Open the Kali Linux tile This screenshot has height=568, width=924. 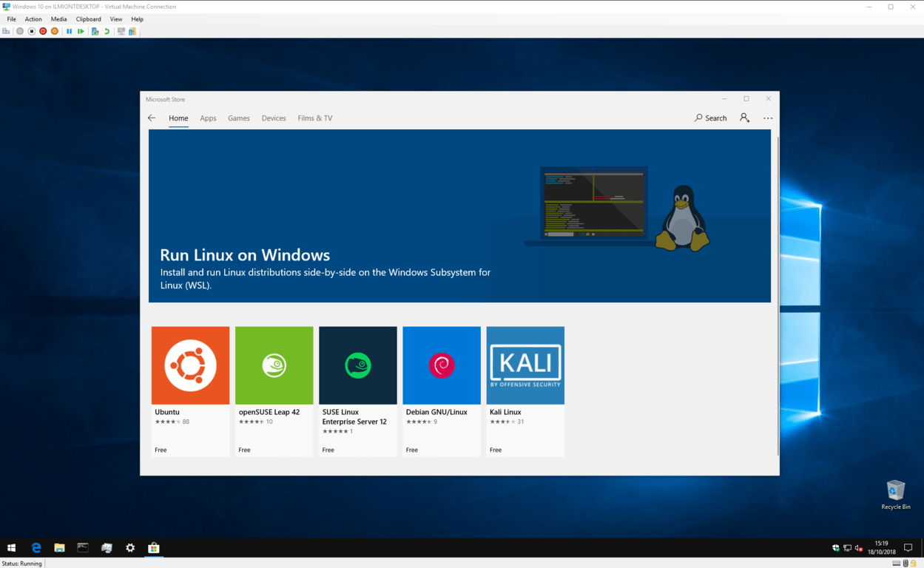tap(525, 391)
